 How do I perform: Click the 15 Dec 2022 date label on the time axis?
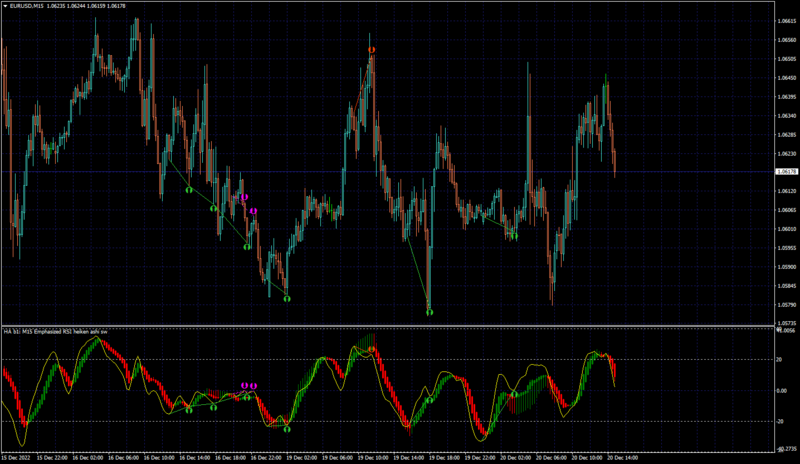point(16,458)
